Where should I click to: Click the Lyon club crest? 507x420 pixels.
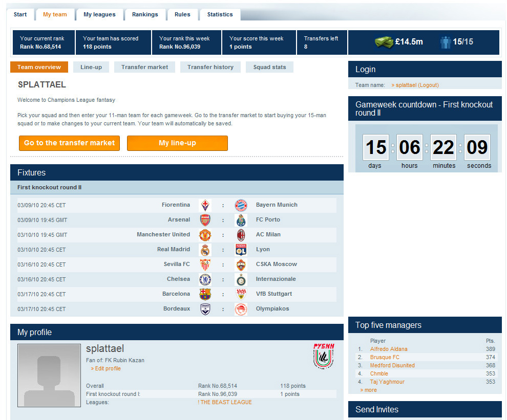point(241,250)
